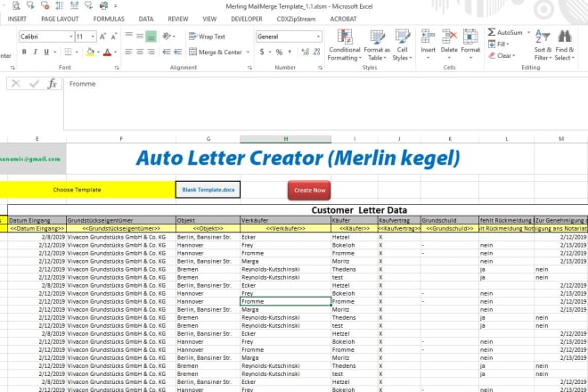Click the align text right icon
The height and width of the screenshot is (392, 588).
coord(151,52)
